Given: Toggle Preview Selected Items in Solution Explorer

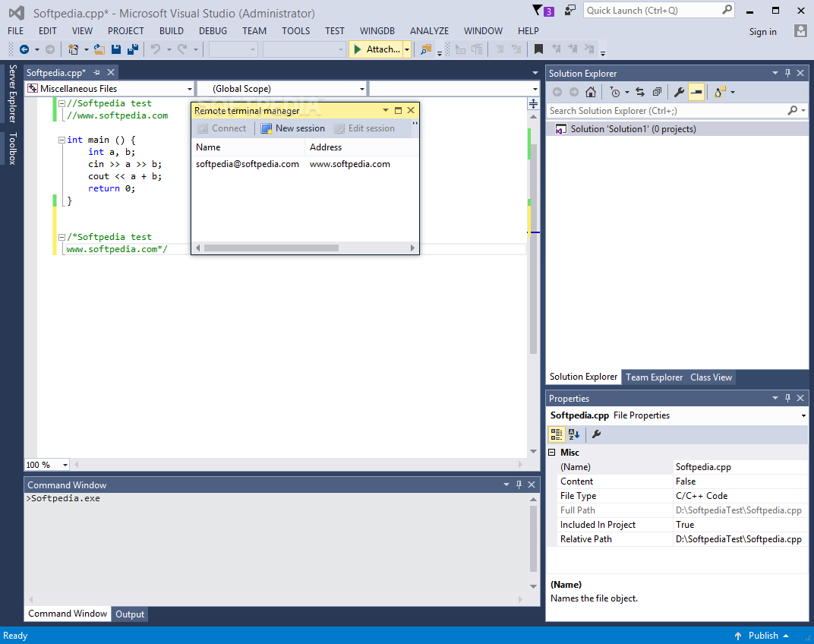Looking at the screenshot, I should pos(696,92).
